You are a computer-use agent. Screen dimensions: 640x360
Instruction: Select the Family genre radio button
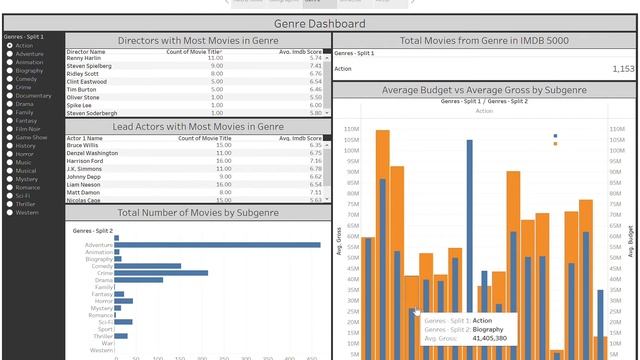click(x=10, y=112)
